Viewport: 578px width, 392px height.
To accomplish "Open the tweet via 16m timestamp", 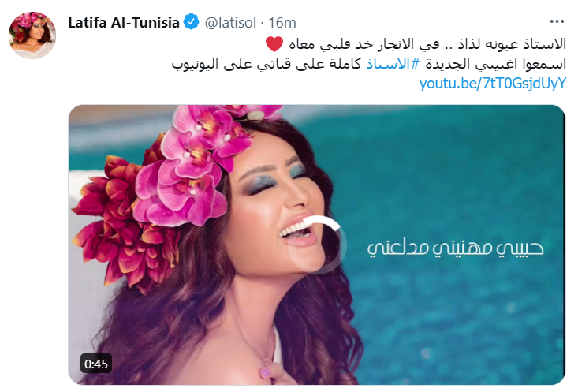I will click(282, 23).
